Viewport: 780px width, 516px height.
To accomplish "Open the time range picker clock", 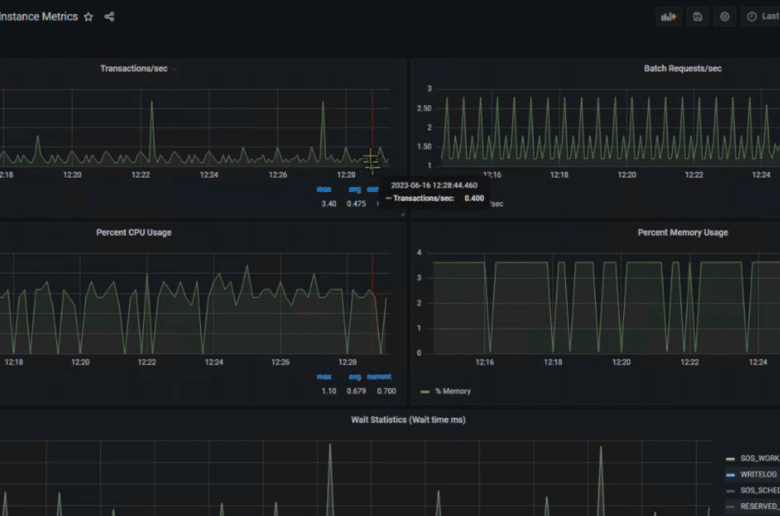I will coord(752,17).
